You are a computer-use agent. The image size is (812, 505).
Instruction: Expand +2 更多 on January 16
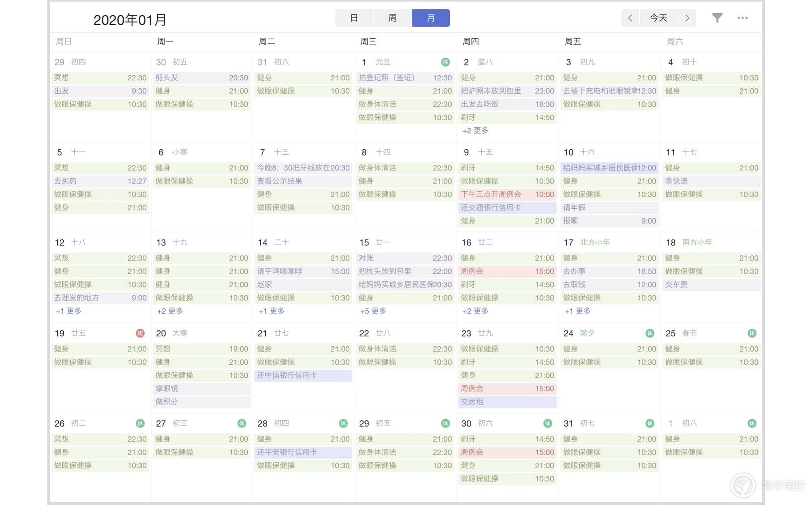(475, 311)
